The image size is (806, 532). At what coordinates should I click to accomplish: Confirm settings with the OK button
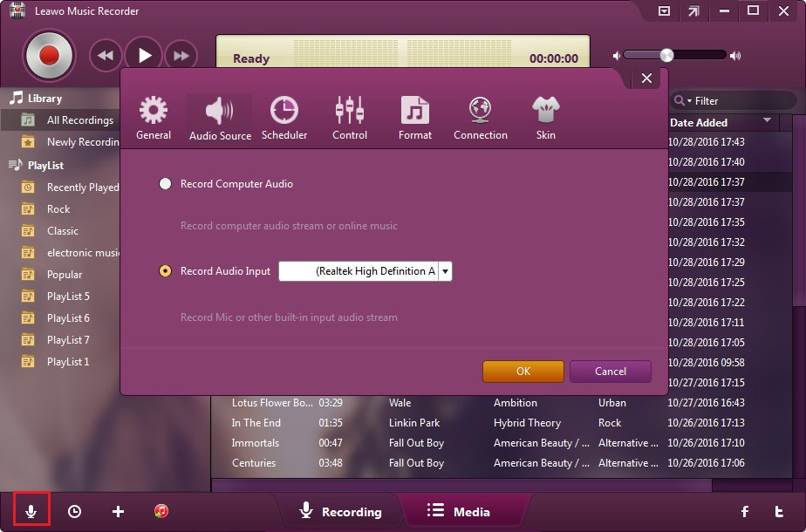click(523, 371)
